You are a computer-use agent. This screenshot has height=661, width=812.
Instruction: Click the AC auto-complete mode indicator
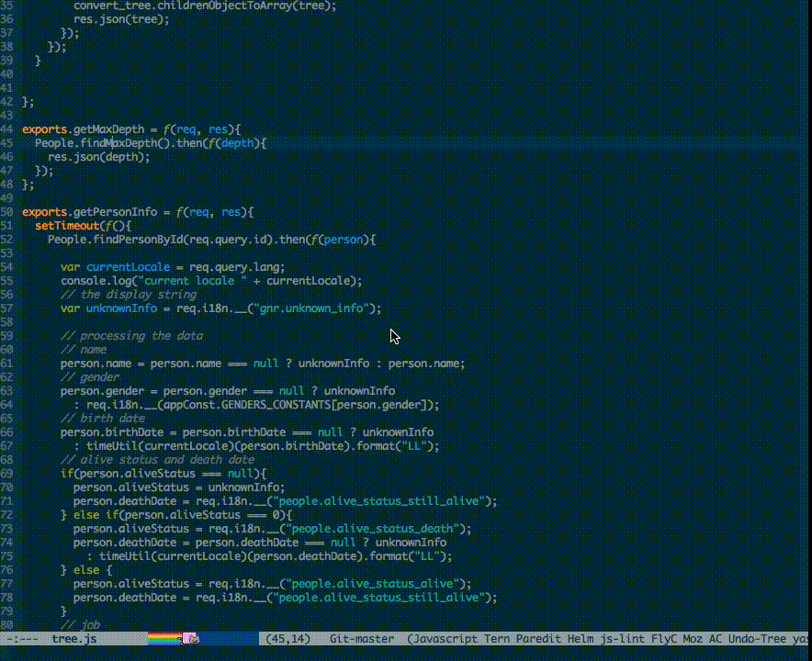tap(716, 639)
